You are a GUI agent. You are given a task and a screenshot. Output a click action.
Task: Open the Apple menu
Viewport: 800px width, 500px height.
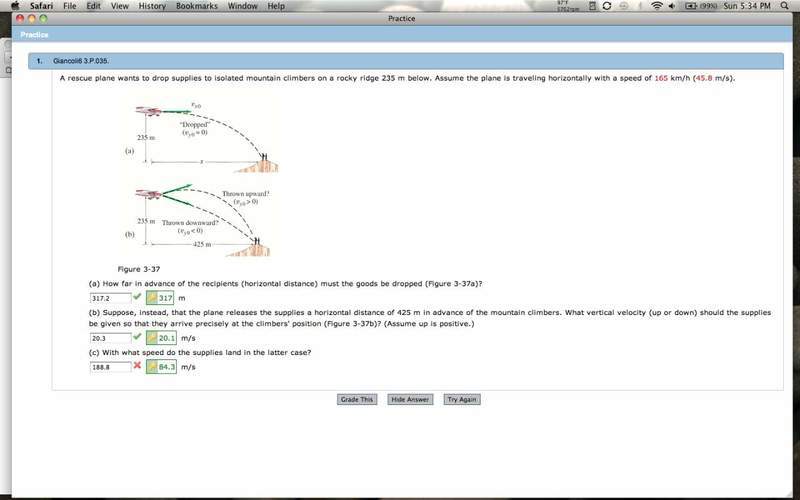coord(14,6)
